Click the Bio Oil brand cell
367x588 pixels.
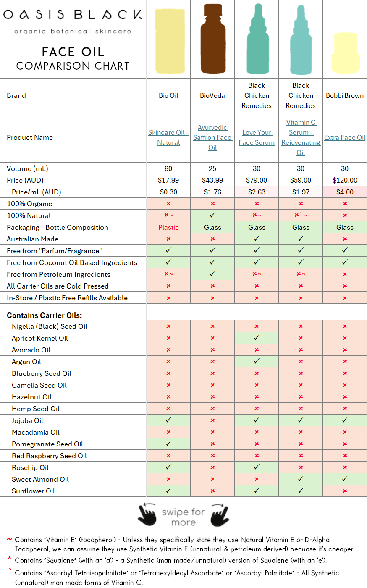(x=168, y=95)
